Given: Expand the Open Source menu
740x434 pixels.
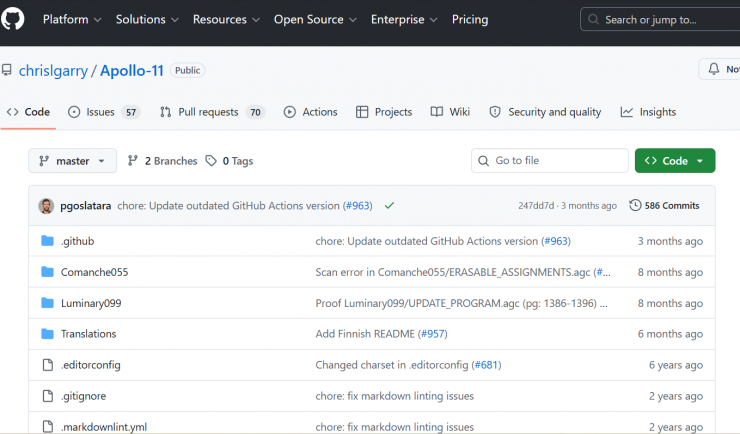Looking at the screenshot, I should (x=315, y=19).
